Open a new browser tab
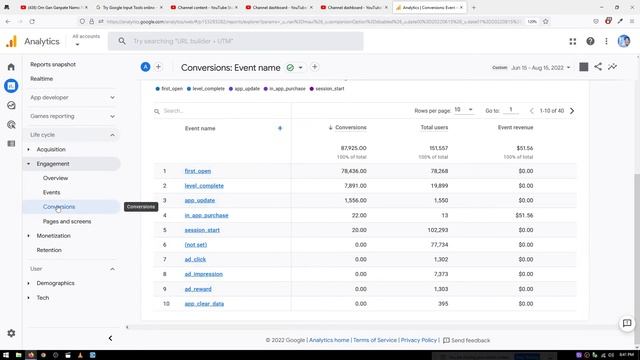Image resolution: width=640 pixels, height=360 pixels. (x=473, y=7)
